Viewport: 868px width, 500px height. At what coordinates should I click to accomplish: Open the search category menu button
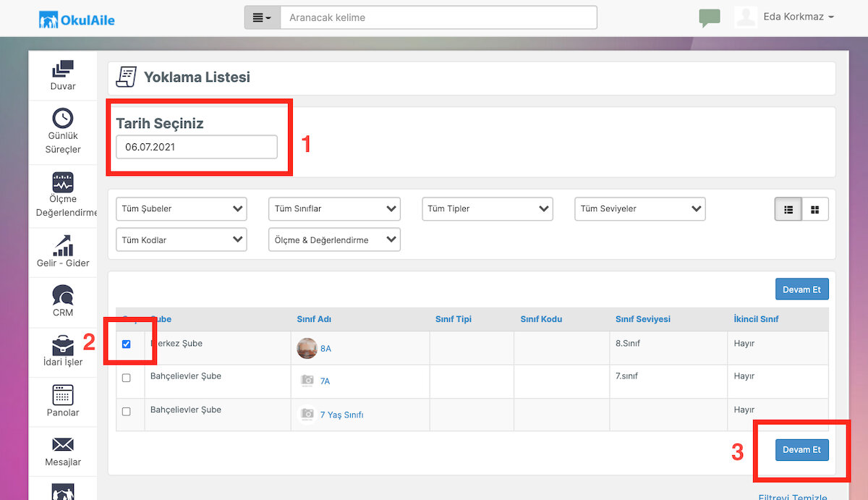pos(262,17)
